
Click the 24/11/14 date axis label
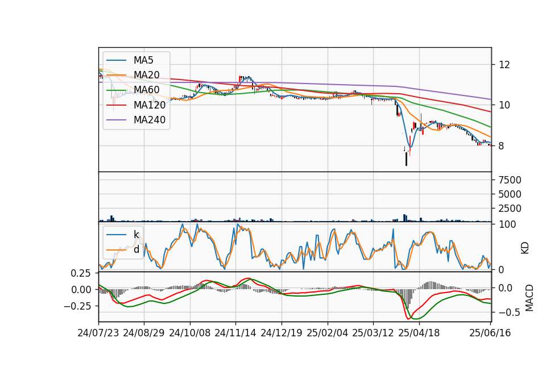[235, 333]
